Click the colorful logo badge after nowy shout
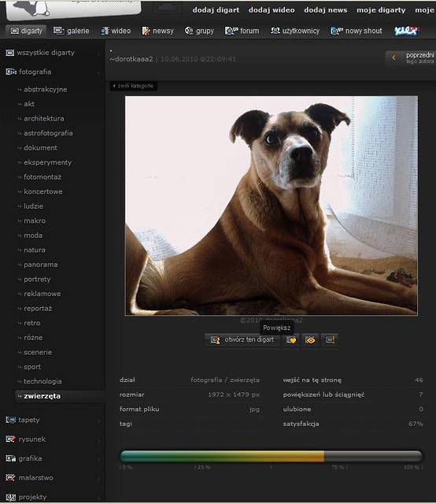The image size is (436, 504). [406, 31]
